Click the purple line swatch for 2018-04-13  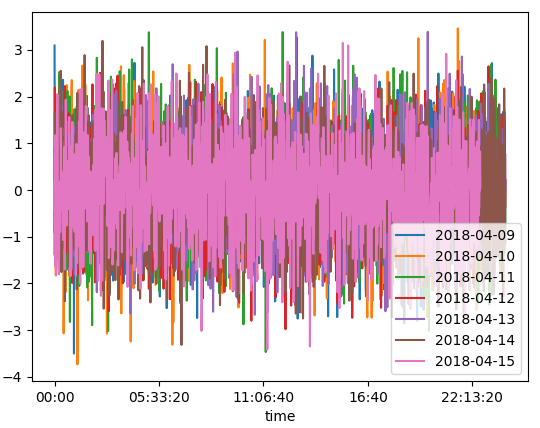pos(410,319)
